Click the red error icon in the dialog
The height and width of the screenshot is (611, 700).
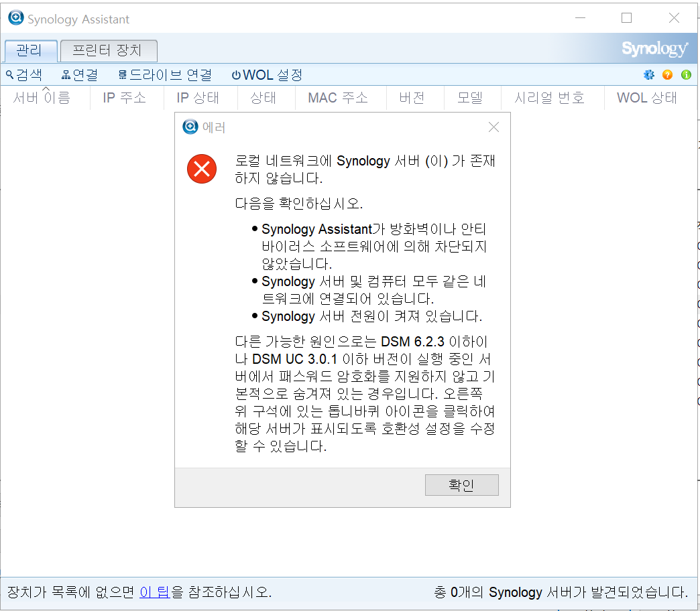(x=202, y=169)
